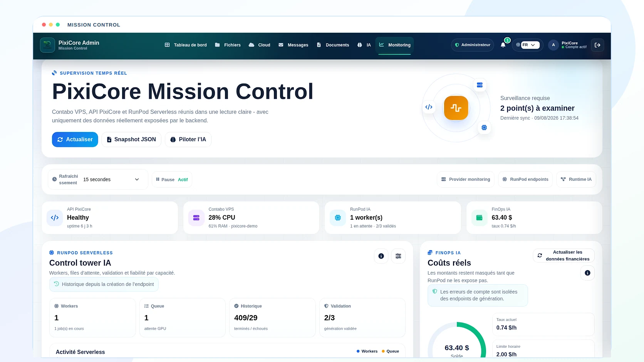This screenshot has width=644, height=362.
Task: Navigate to Cloud
Action: pyautogui.click(x=260, y=45)
